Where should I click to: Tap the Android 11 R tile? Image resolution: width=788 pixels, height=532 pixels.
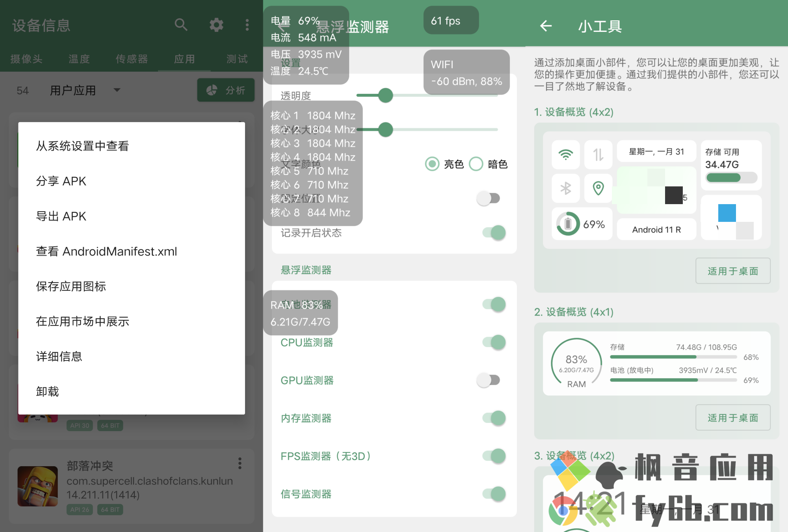[656, 229]
